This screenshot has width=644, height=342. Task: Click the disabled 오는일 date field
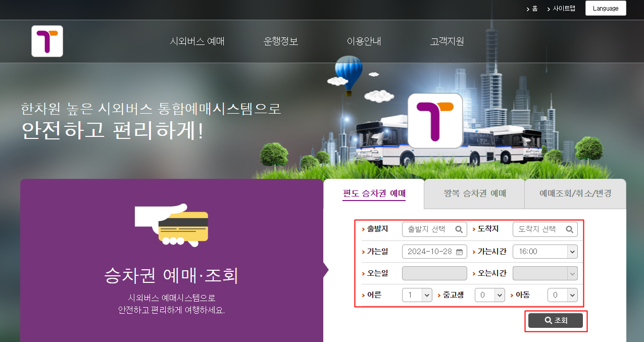[434, 273]
